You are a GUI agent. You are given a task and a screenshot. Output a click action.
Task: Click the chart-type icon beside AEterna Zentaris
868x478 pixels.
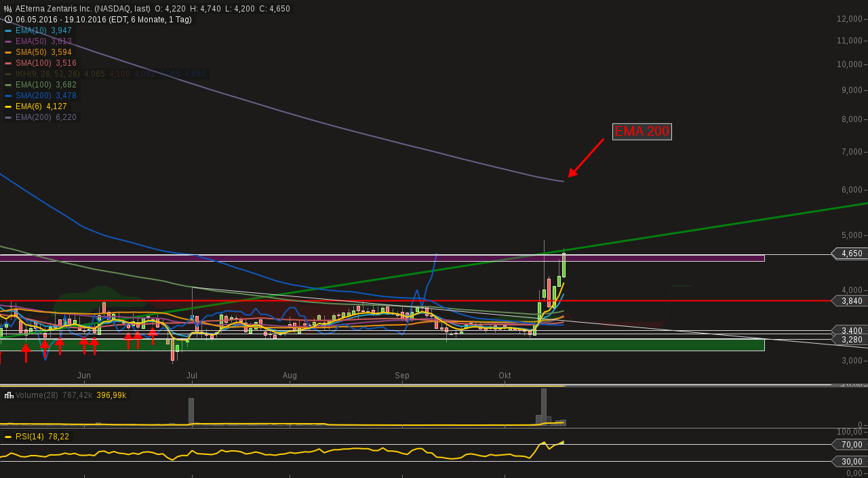point(8,9)
